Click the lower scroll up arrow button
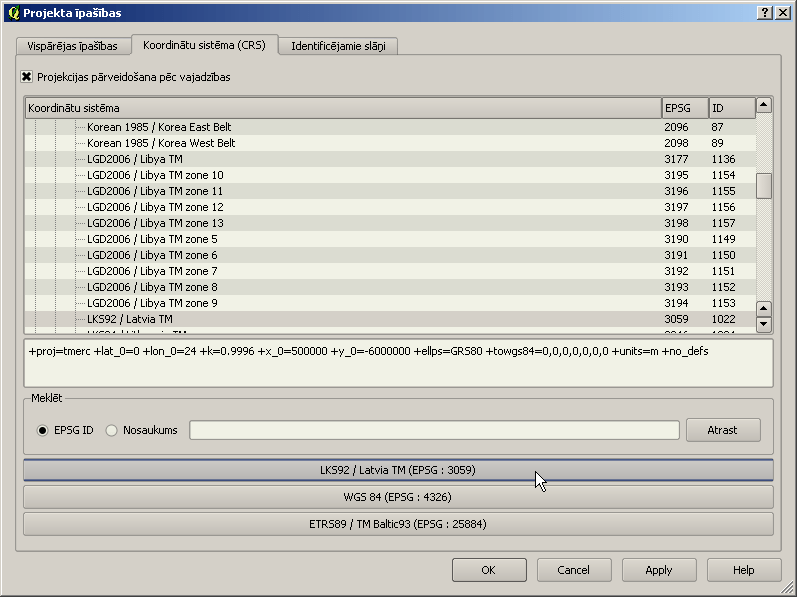This screenshot has height=597, width=797. tap(764, 308)
